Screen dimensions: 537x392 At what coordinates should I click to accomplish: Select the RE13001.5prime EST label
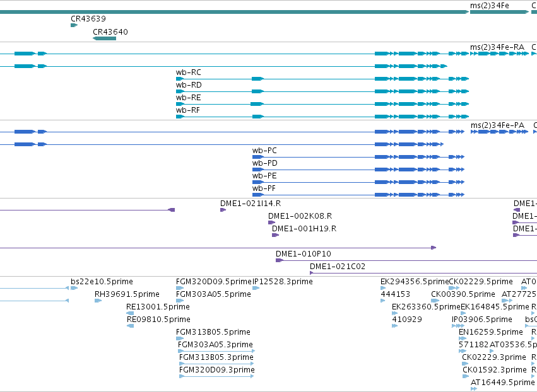158,307
